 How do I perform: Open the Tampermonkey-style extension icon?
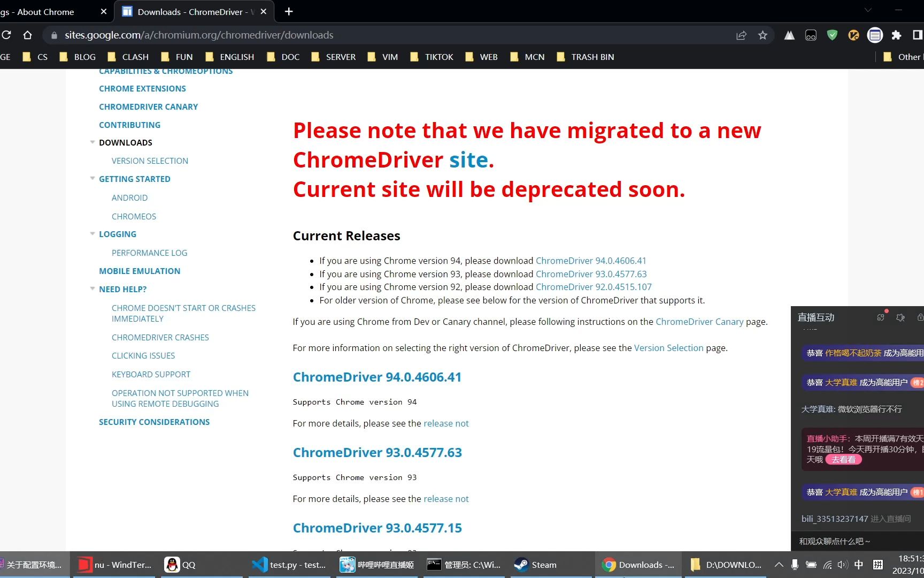pyautogui.click(x=811, y=35)
